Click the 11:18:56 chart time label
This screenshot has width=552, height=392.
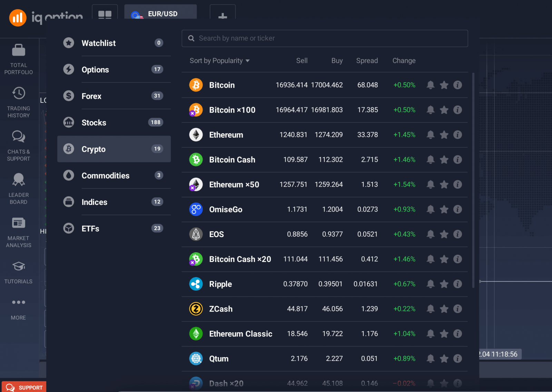click(x=499, y=354)
